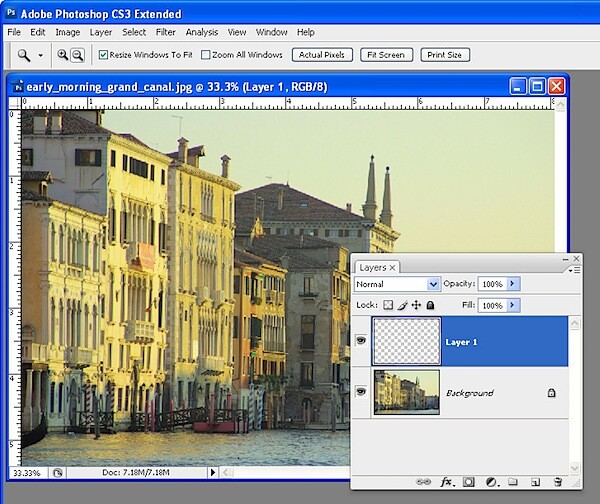Click the link layers icon
The width and height of the screenshot is (600, 504).
[423, 482]
